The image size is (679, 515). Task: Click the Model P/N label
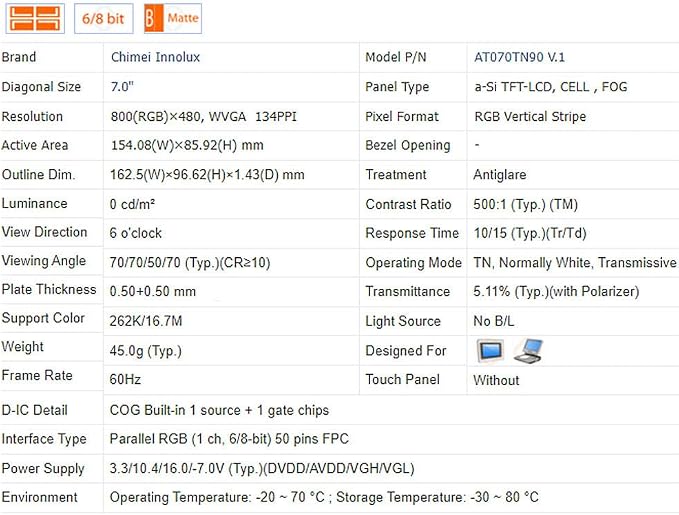point(396,57)
